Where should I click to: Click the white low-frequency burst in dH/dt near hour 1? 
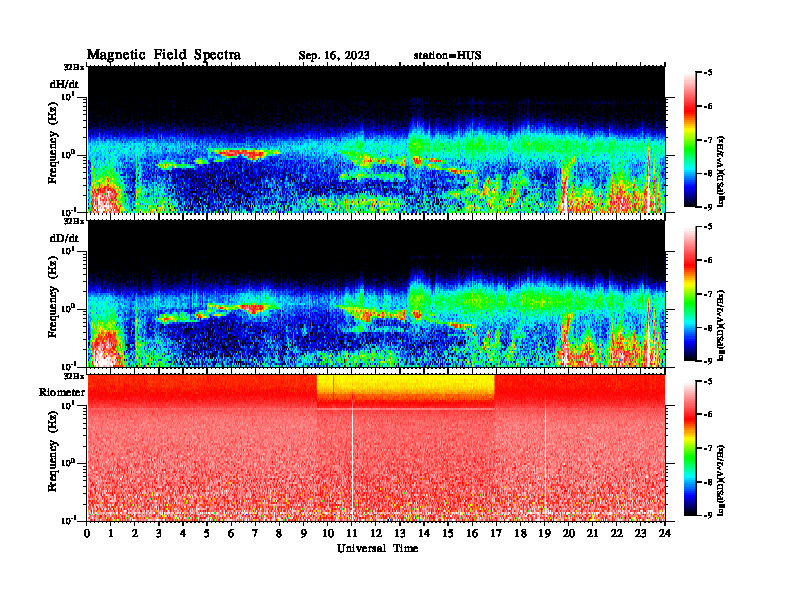tap(106, 199)
